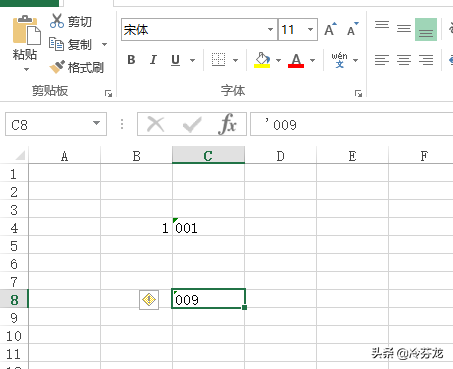Align text right
Viewport: 453px width, 369px height.
(x=426, y=60)
